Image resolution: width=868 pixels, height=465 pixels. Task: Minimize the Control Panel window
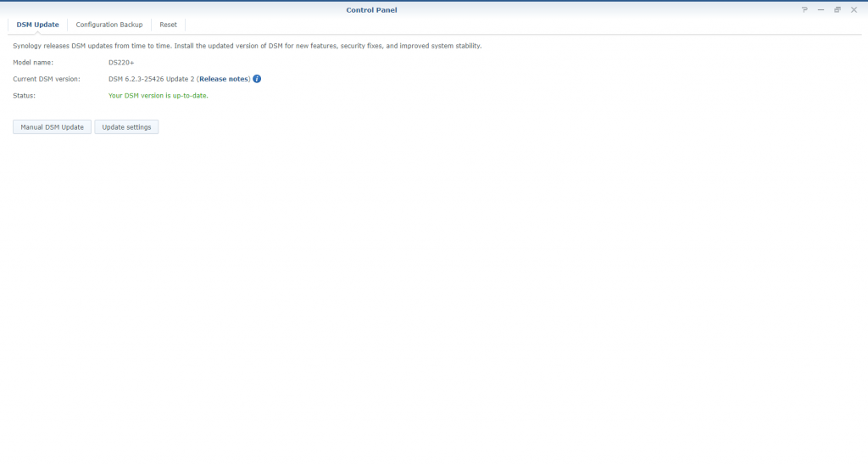pos(821,9)
